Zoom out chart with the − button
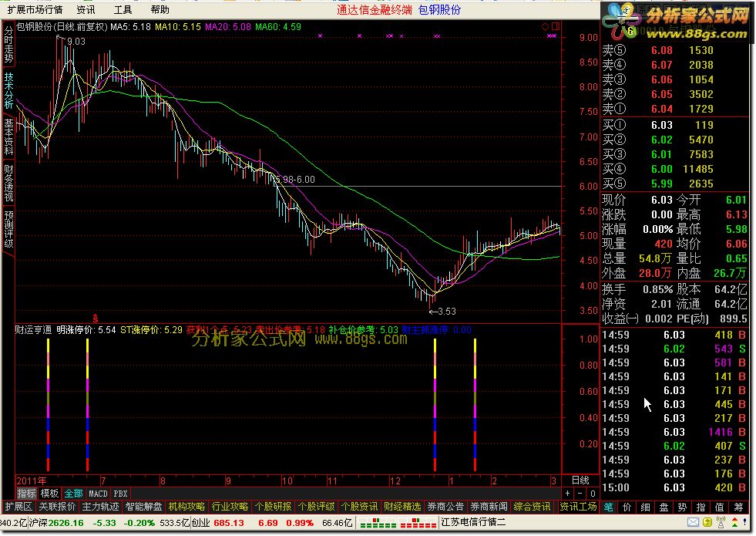 coord(580,494)
